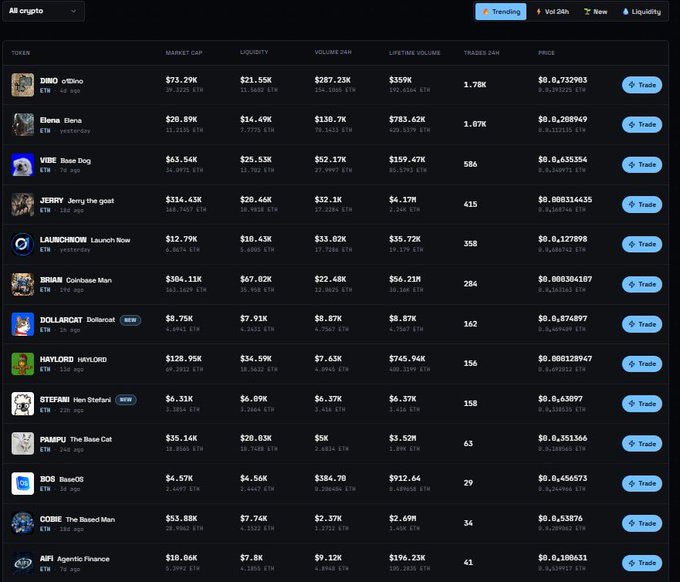
Task: Trade the STEFANI token
Action: click(642, 404)
